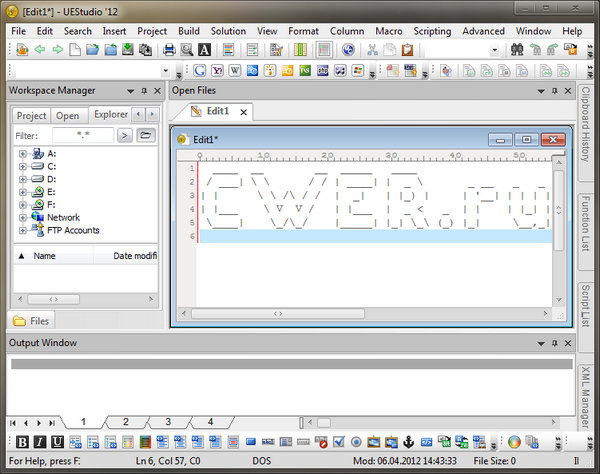Select output tab 2

coord(126,422)
